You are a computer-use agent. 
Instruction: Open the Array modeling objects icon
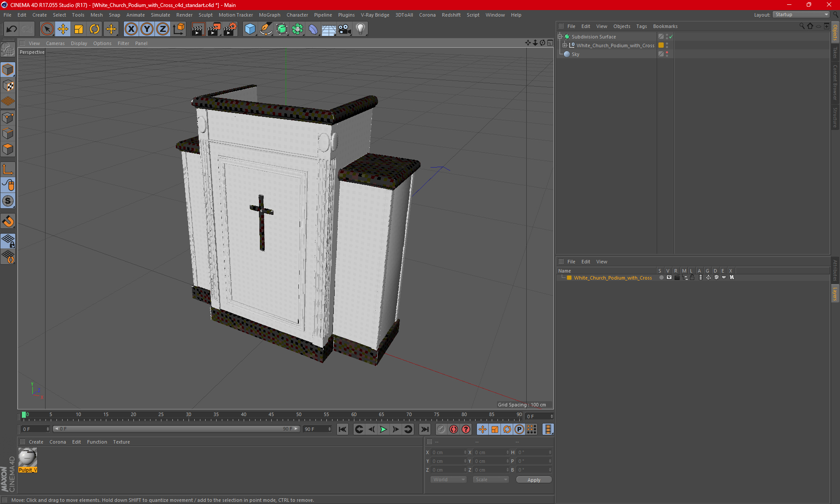click(x=297, y=29)
